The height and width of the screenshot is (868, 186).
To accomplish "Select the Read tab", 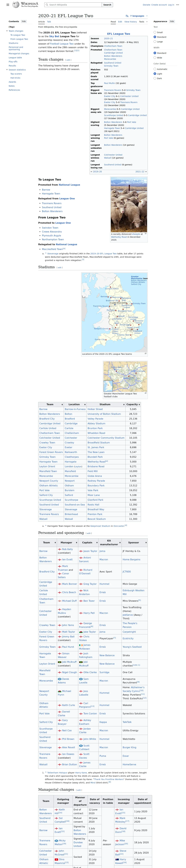I will [113, 22].
